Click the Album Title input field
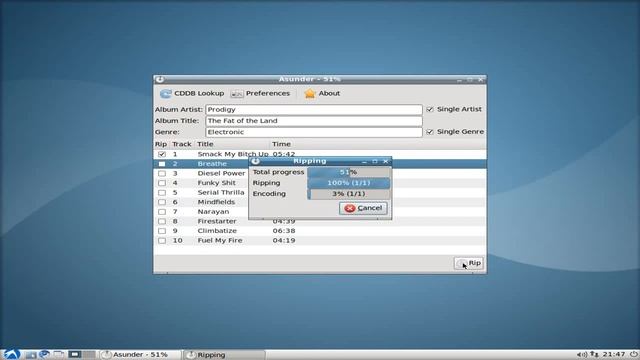This screenshot has width=640, height=360. (313, 121)
